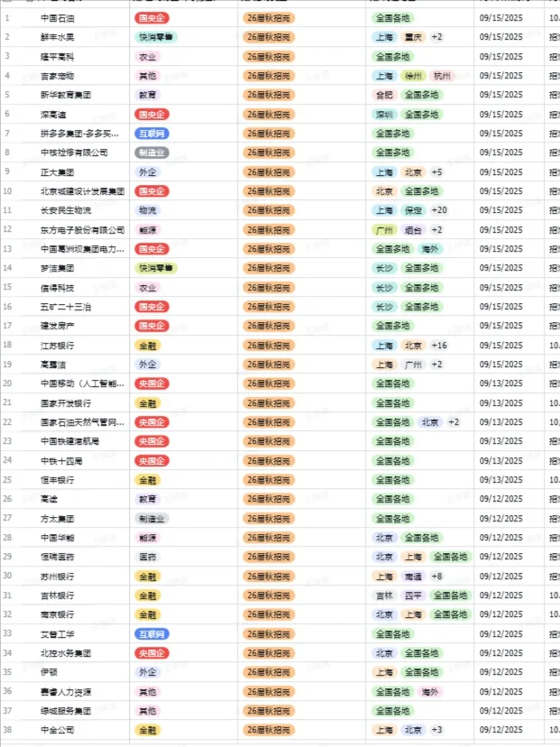Image resolution: width=560 pixels, height=747 pixels.
Task: Select the 央国企 tag for 中铁十四局
Action: (x=151, y=461)
